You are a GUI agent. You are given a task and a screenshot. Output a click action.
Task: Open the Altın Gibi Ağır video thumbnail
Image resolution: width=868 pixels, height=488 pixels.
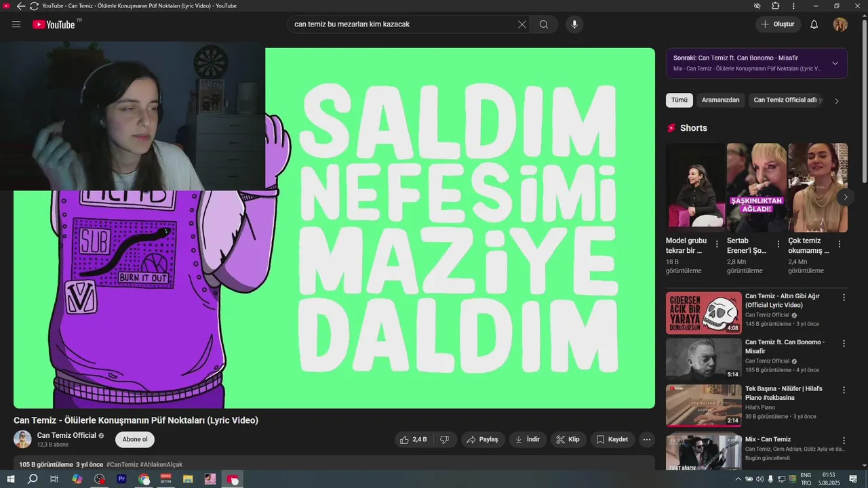(x=704, y=312)
